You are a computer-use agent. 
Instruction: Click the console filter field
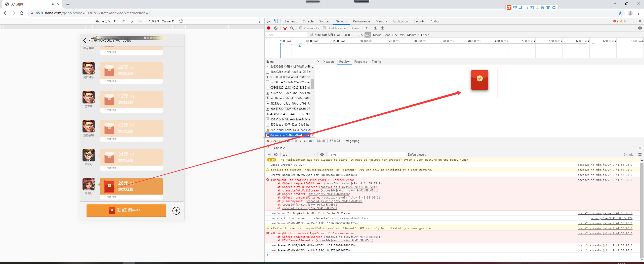click(x=367, y=155)
